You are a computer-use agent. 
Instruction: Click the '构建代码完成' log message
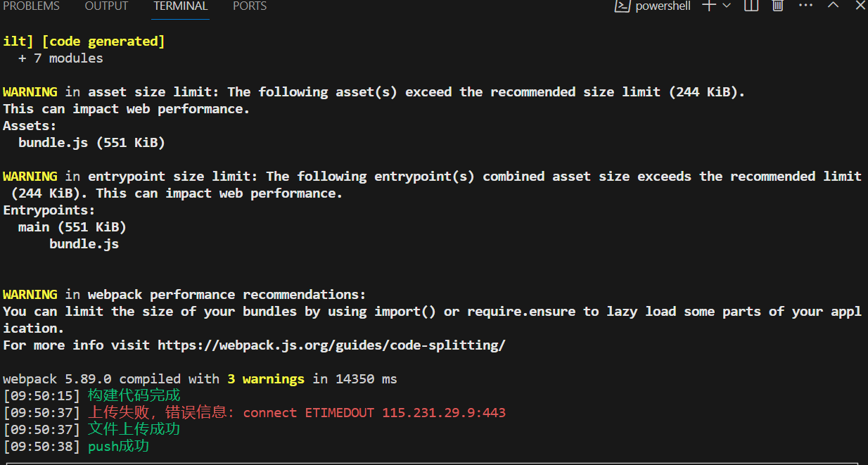134,396
